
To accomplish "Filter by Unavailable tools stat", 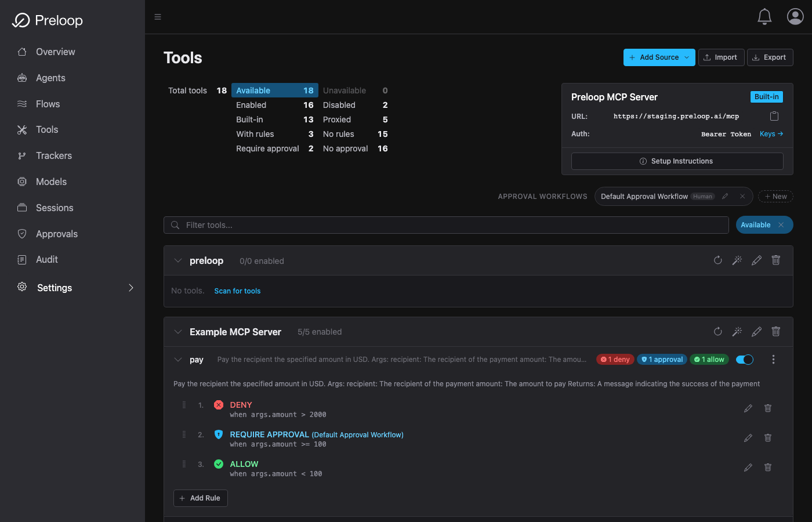I will (x=356, y=90).
